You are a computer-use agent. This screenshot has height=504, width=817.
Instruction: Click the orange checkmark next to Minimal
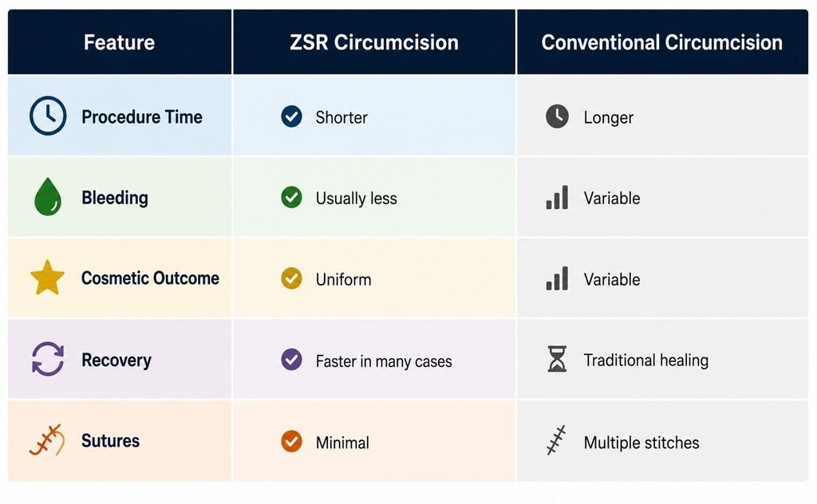tap(291, 441)
